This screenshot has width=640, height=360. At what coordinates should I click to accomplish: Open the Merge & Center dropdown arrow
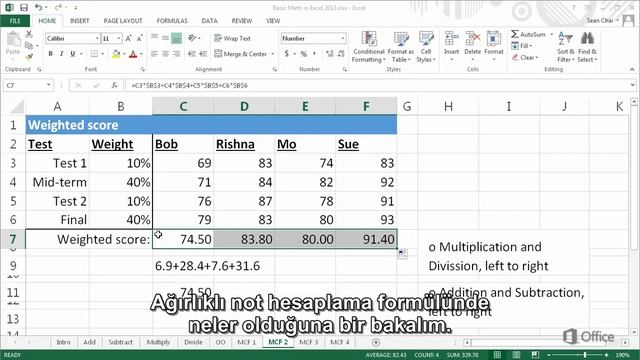tap(273, 54)
